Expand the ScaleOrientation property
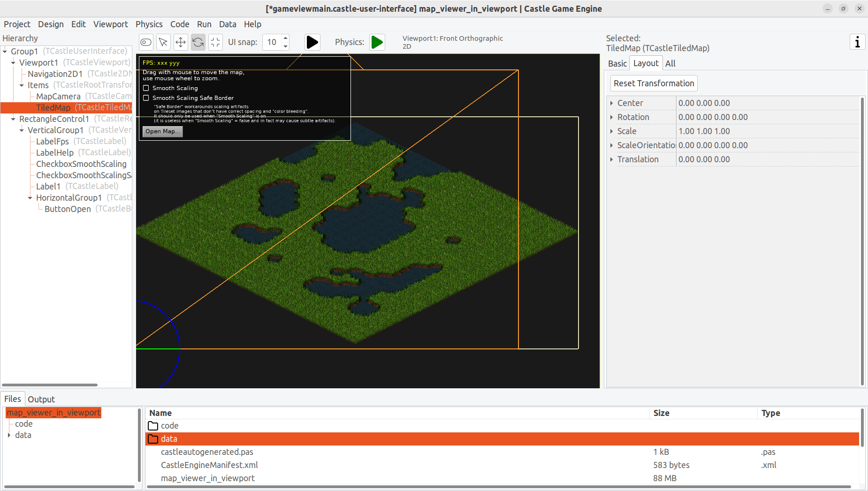The width and height of the screenshot is (868, 491). 611,145
